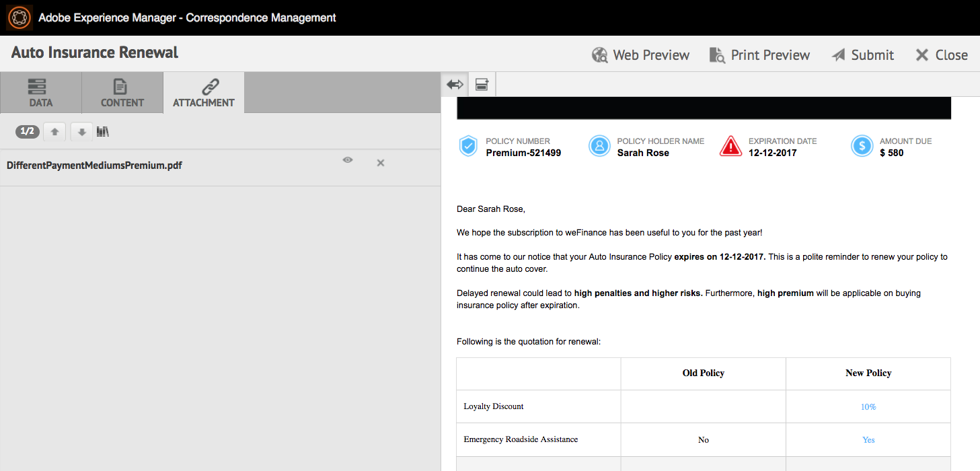This screenshot has height=471, width=980.
Task: Click the 1/2 attachment count badge
Action: point(28,132)
